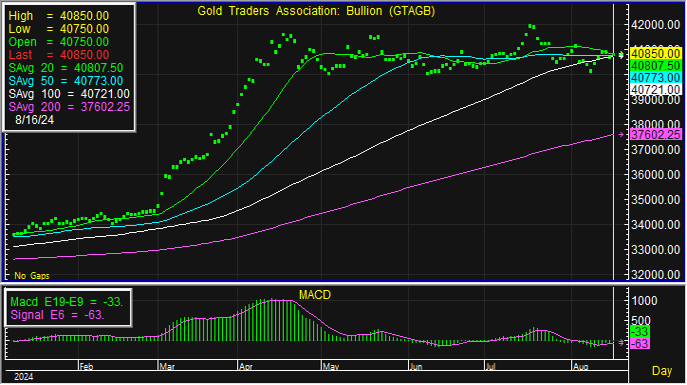The image size is (687, 385).
Task: Click the Jun label on time axis
Action: [x=416, y=367]
